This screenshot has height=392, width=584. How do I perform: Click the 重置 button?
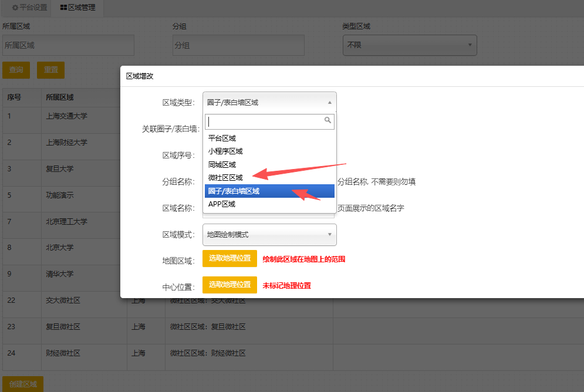click(x=50, y=70)
